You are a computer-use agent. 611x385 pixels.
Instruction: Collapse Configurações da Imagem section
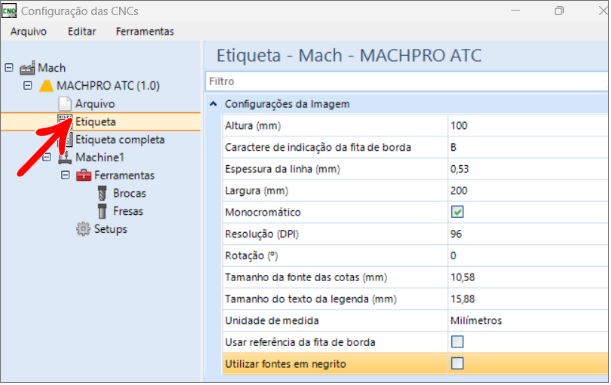pos(213,104)
